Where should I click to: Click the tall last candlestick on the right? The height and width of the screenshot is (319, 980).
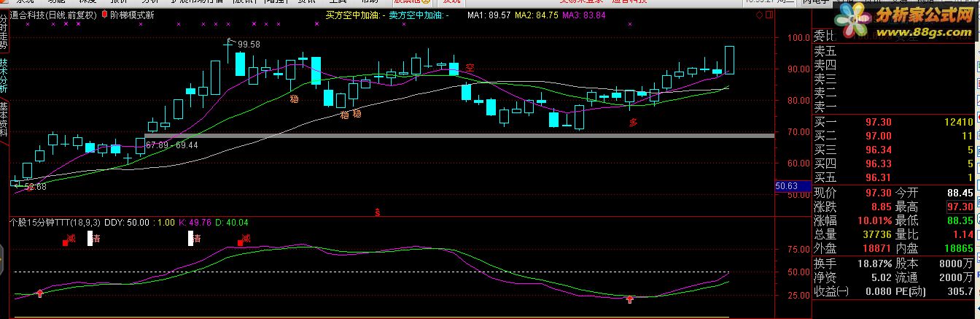click(729, 59)
